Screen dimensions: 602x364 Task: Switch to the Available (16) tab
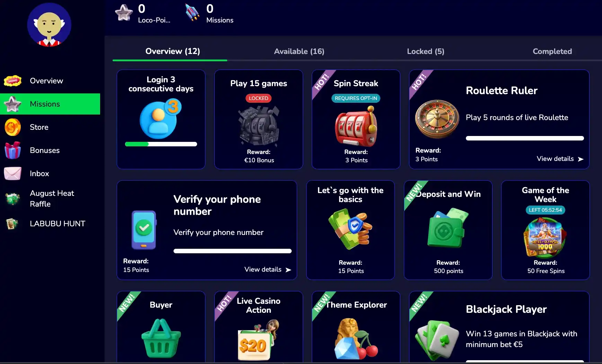point(299,52)
